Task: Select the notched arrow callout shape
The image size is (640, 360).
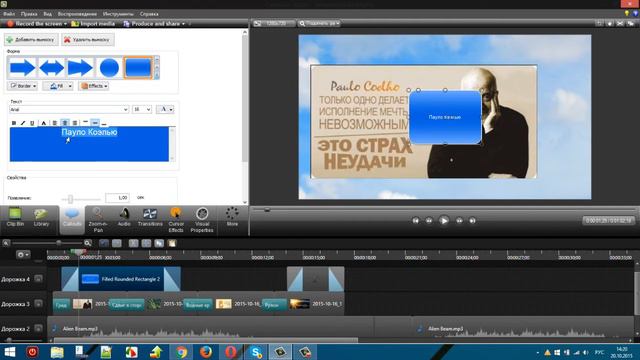Action: coord(80,68)
